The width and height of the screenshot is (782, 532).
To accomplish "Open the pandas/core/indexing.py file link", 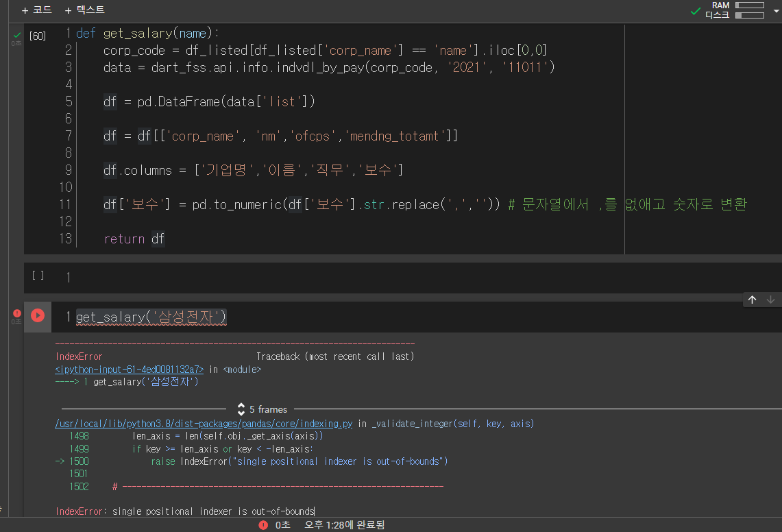I will 204,423.
